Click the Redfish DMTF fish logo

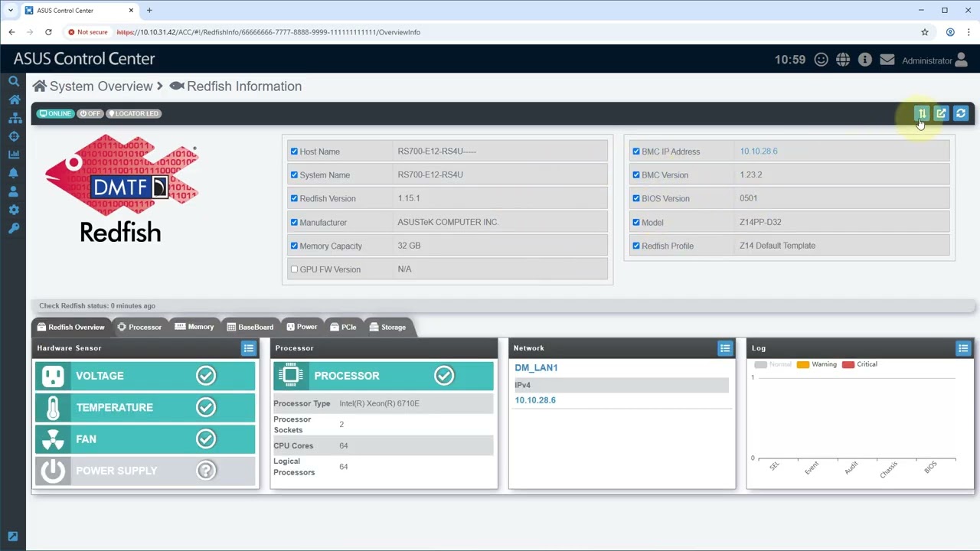pyautogui.click(x=121, y=188)
